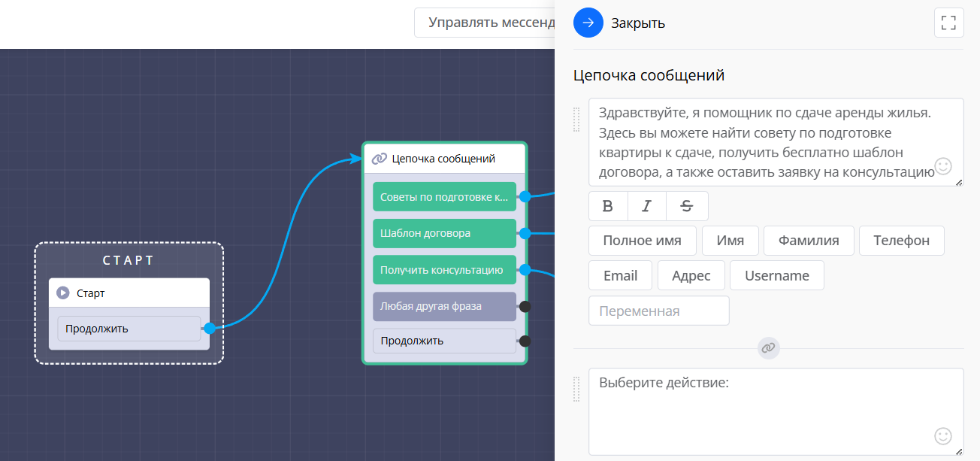Expand panel with the fullscreen icon
980x461 pixels.
[948, 23]
